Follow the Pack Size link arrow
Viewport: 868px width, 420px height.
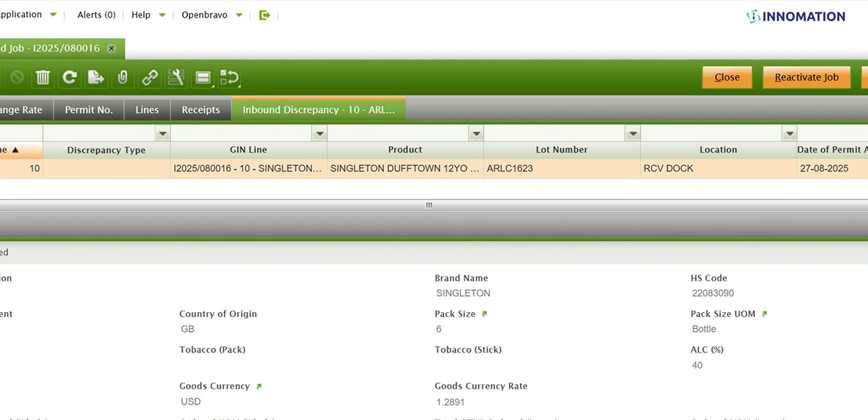(484, 314)
